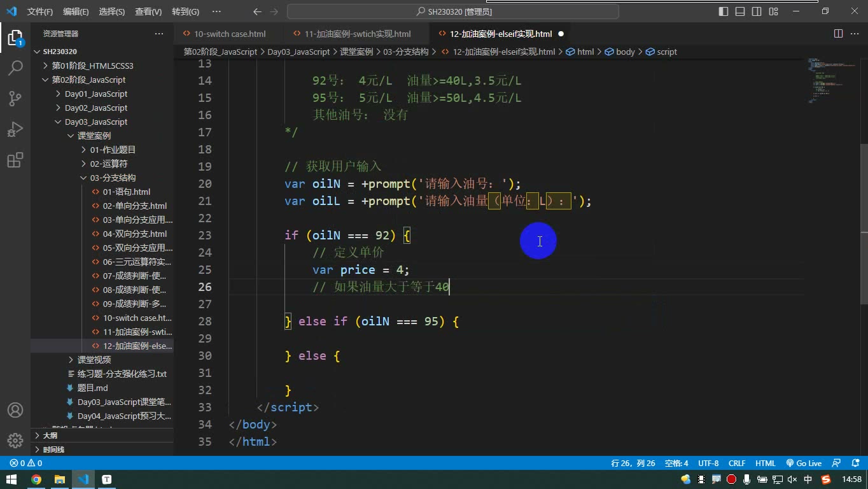Open the Accounts icon in activity bar

tap(15, 410)
